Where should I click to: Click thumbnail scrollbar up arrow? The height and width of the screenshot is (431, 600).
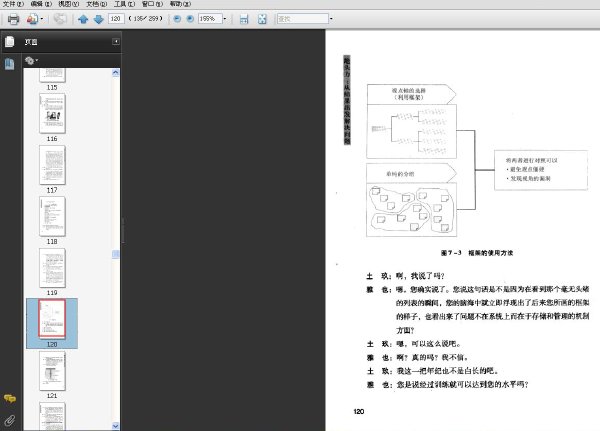tap(116, 73)
